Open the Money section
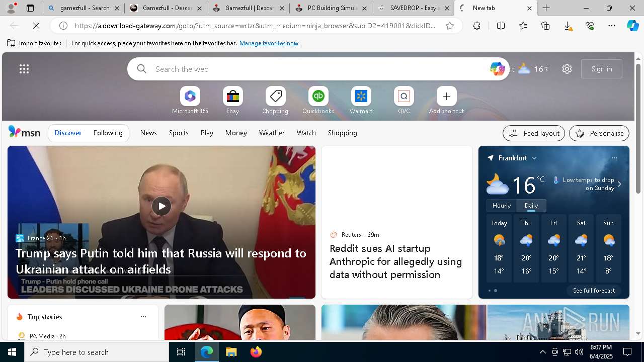Viewport: 644px width, 362px height. tap(236, 133)
